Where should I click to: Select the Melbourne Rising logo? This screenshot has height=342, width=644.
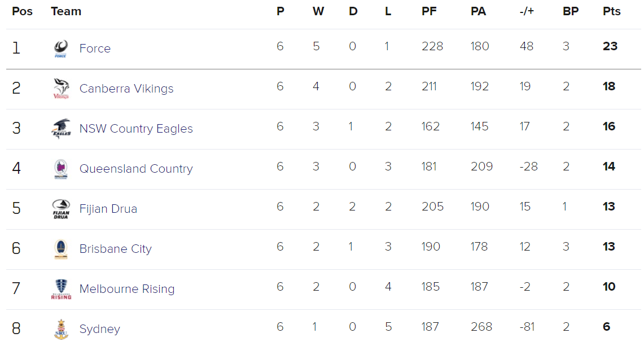point(61,289)
